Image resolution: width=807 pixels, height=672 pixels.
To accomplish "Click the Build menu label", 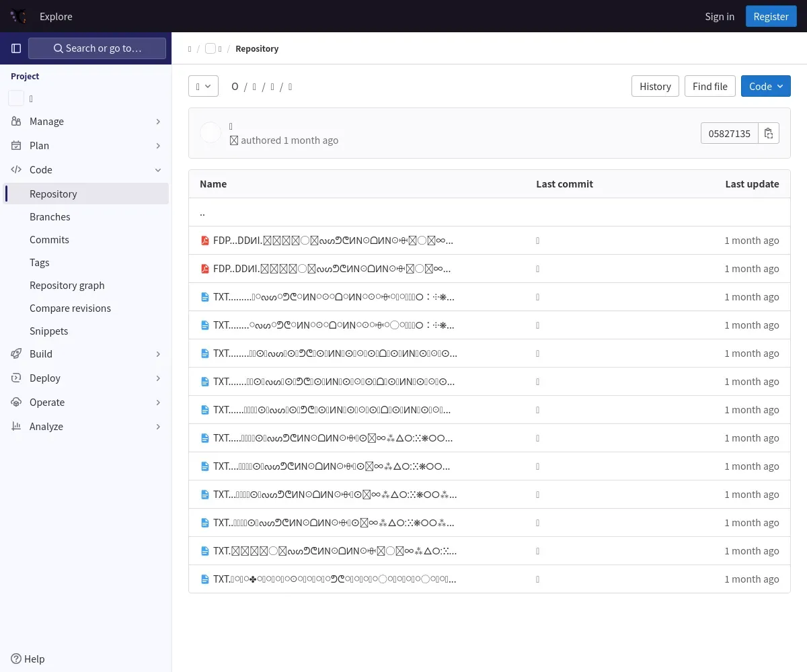I will click(x=41, y=353).
